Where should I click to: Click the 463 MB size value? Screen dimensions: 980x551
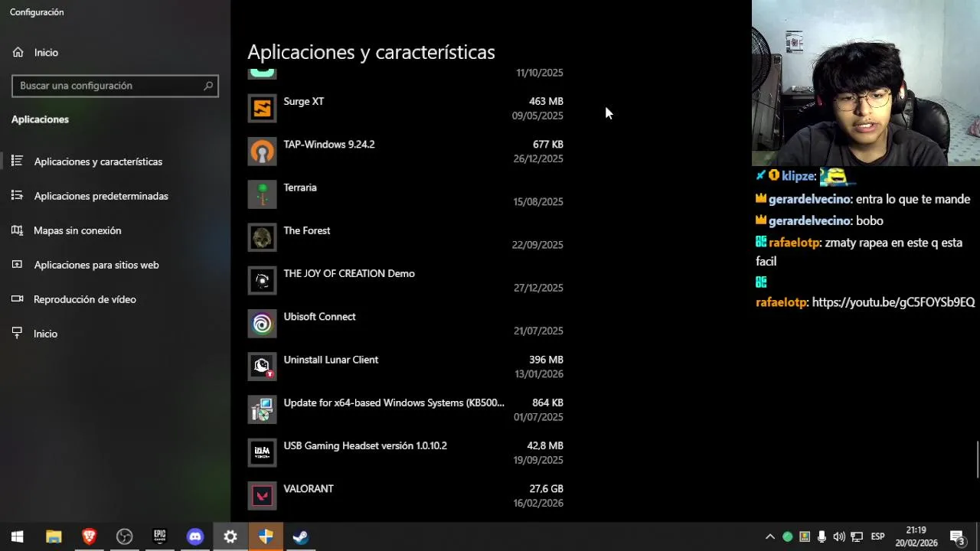click(x=546, y=101)
